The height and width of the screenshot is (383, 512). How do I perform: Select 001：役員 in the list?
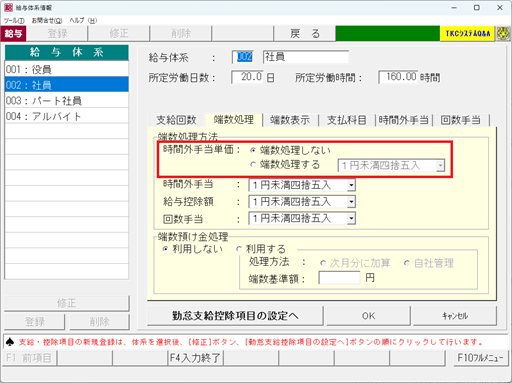pos(67,69)
